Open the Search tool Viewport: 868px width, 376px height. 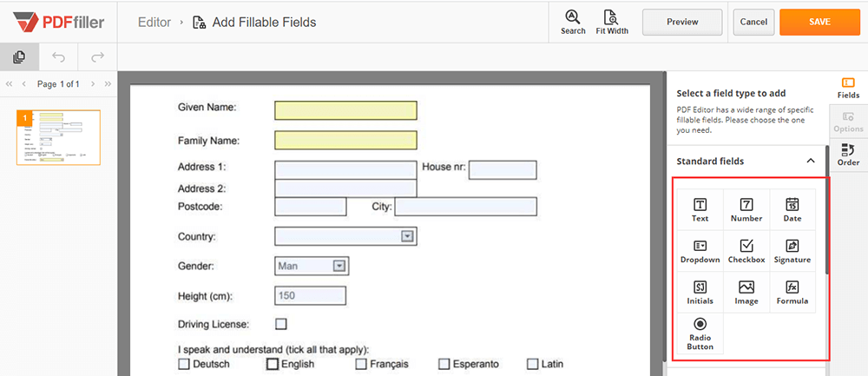[x=573, y=22]
